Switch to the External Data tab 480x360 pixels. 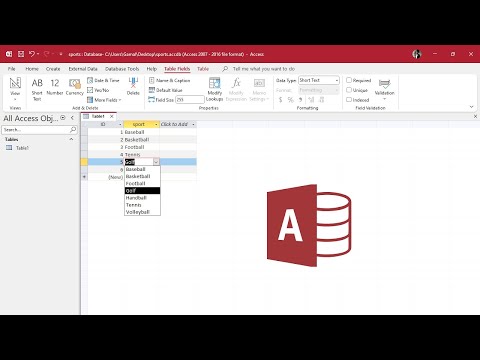coord(83,69)
